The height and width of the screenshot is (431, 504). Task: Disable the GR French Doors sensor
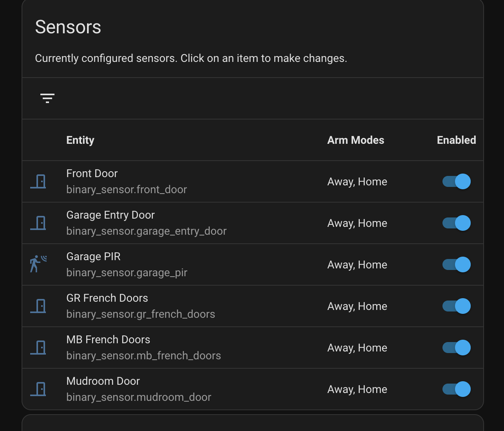[456, 306]
